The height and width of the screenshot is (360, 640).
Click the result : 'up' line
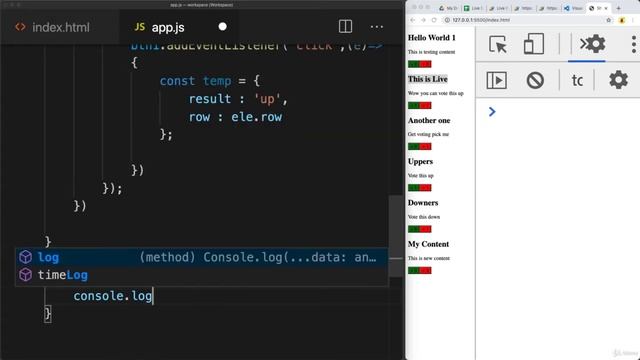238,99
